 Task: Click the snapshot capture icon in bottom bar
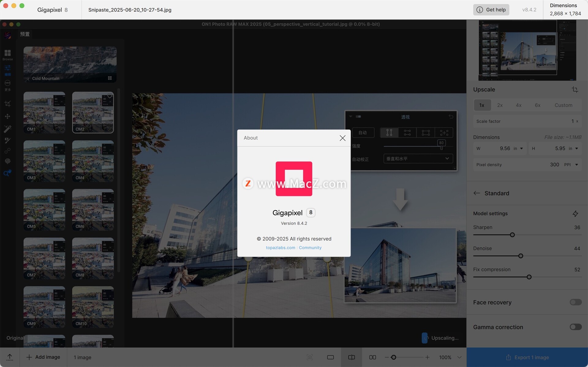(310, 357)
